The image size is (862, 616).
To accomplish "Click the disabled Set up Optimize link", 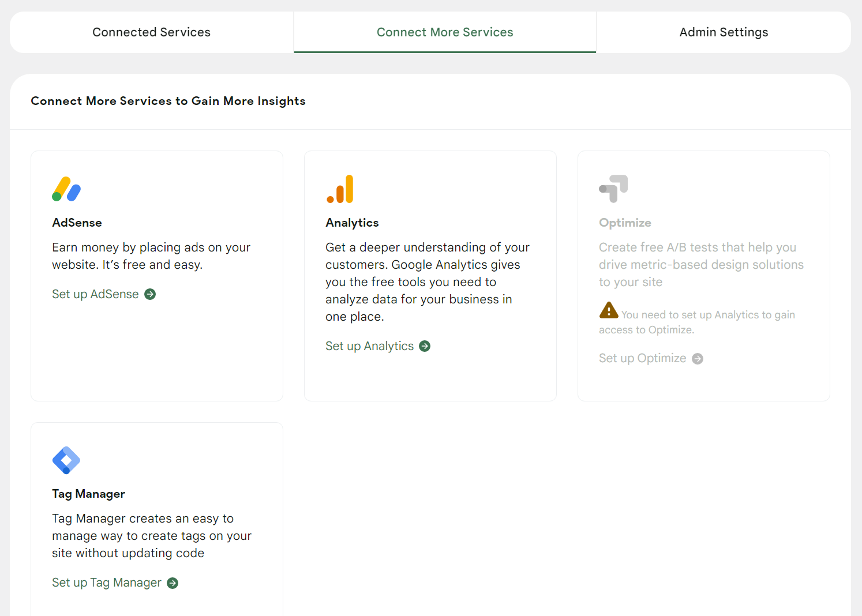I will click(642, 358).
